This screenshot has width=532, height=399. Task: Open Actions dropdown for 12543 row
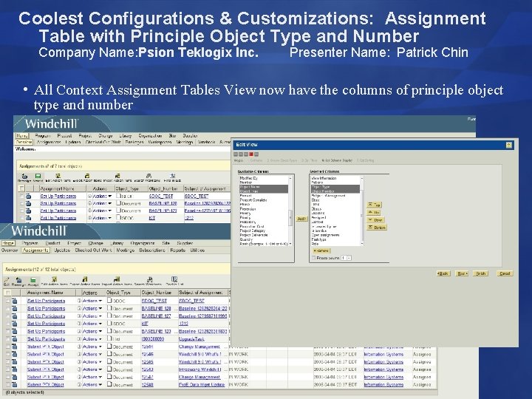pos(92,370)
